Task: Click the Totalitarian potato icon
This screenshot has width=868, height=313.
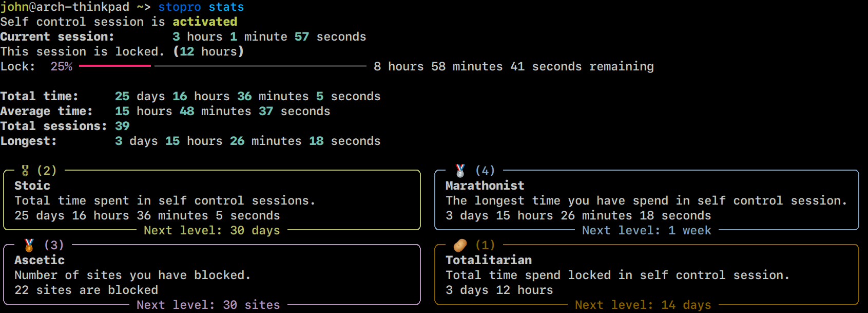Action: [460, 245]
